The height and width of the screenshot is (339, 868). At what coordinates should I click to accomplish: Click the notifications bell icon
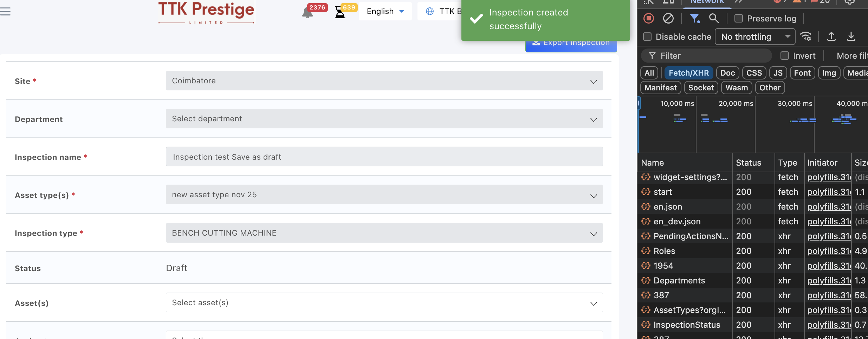pos(307,13)
